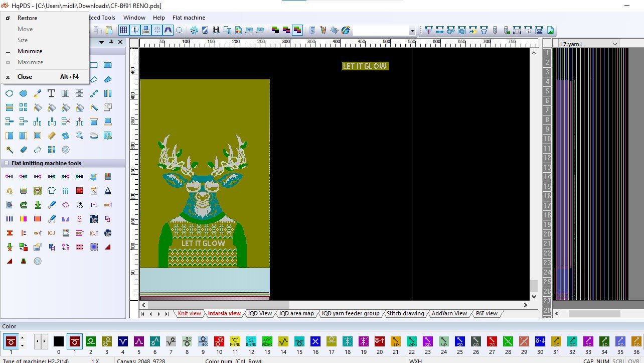Click the Internet Explorer globe icon
The height and width of the screenshot is (363, 644).
(346, 30)
